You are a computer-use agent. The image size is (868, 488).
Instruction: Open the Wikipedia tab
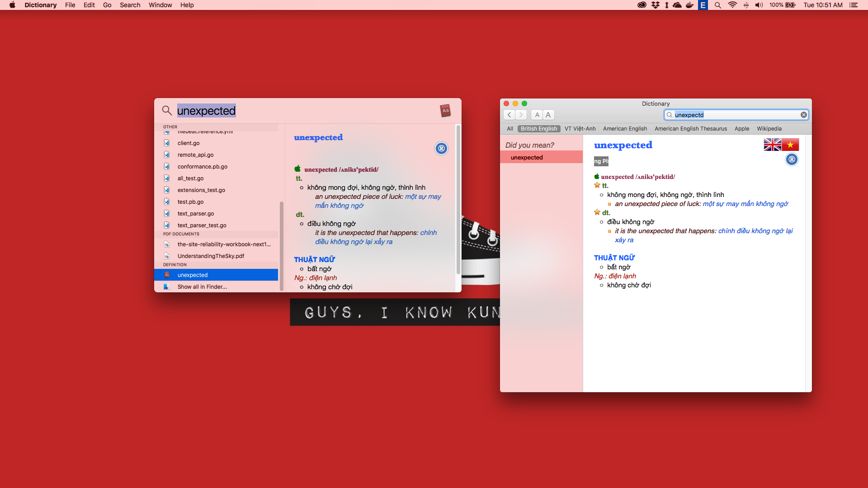[x=769, y=129]
